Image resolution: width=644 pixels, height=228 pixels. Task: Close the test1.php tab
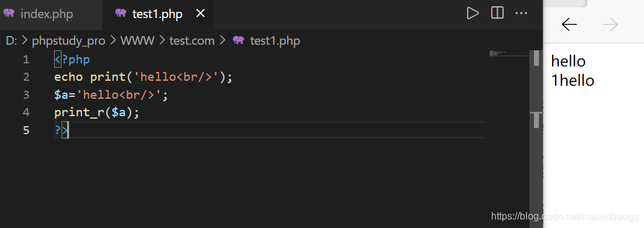click(x=200, y=14)
